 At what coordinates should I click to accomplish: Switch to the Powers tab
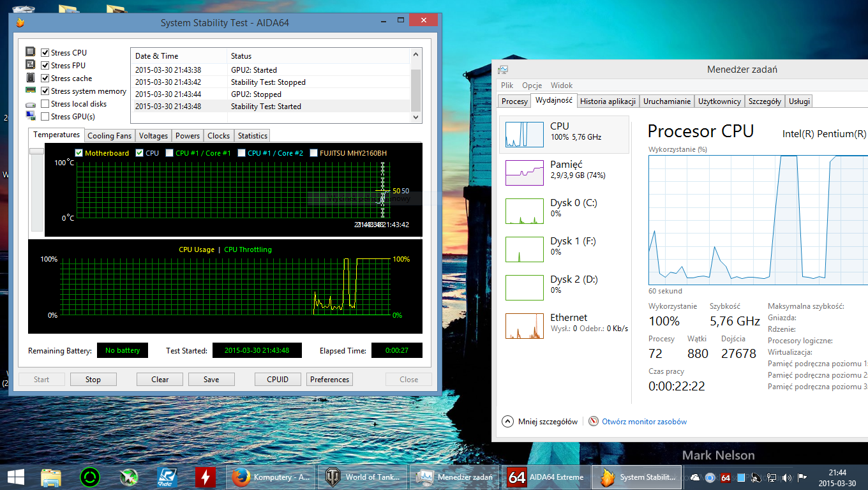[x=188, y=136]
